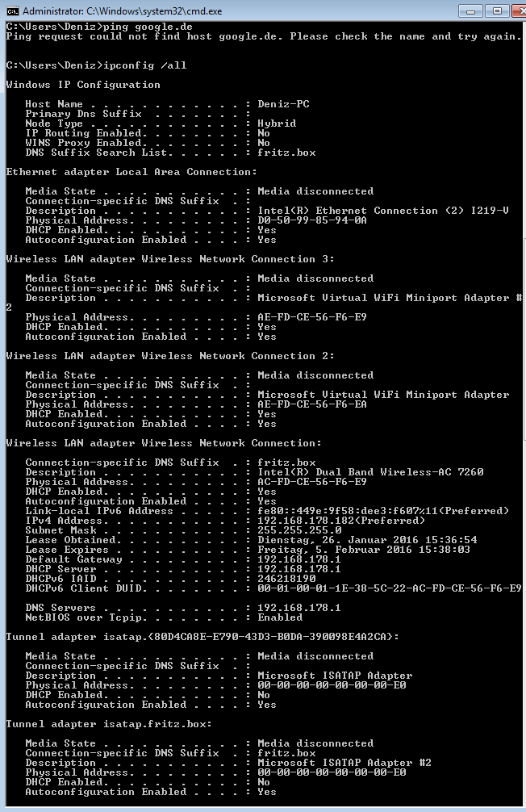This screenshot has width=526, height=812.
Task: Click the Subnet Mask 255.255.255.0 value
Action: [x=299, y=530]
